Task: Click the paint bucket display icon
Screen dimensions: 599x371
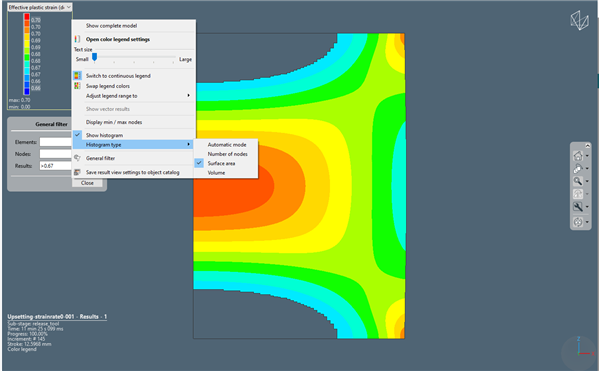Action: coord(578,168)
